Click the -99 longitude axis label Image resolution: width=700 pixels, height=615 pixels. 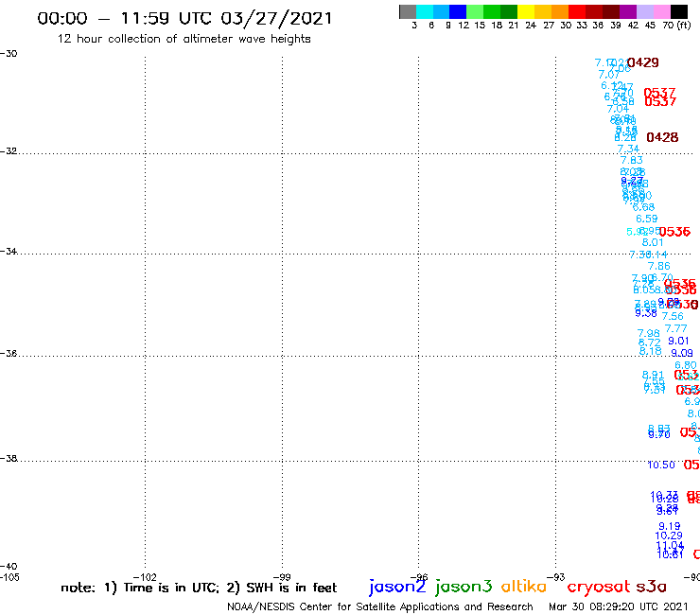[x=282, y=577]
